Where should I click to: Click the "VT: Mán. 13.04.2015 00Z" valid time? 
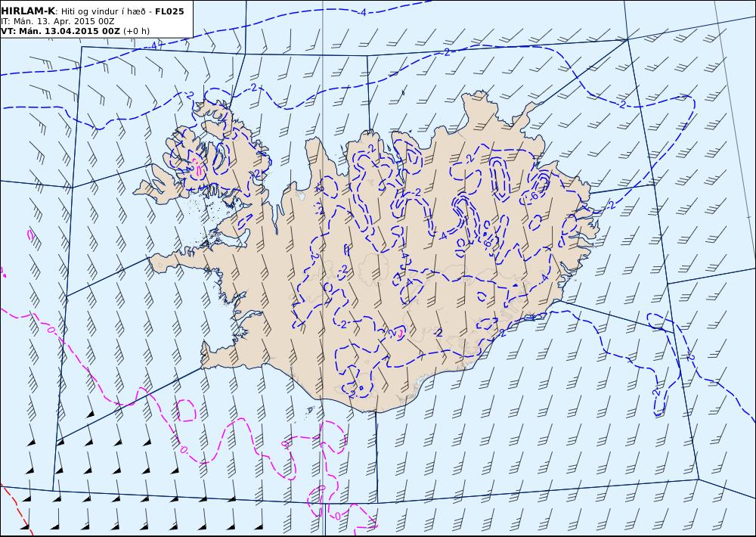(60, 31)
